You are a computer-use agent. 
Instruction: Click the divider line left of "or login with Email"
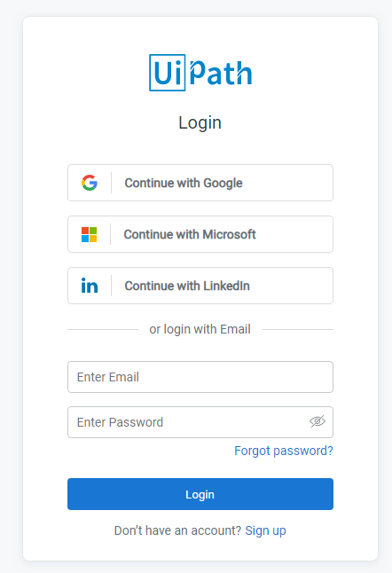click(103, 330)
